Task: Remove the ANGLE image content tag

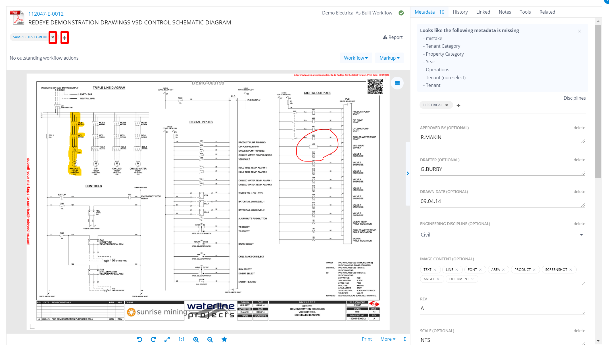Action: point(438,279)
